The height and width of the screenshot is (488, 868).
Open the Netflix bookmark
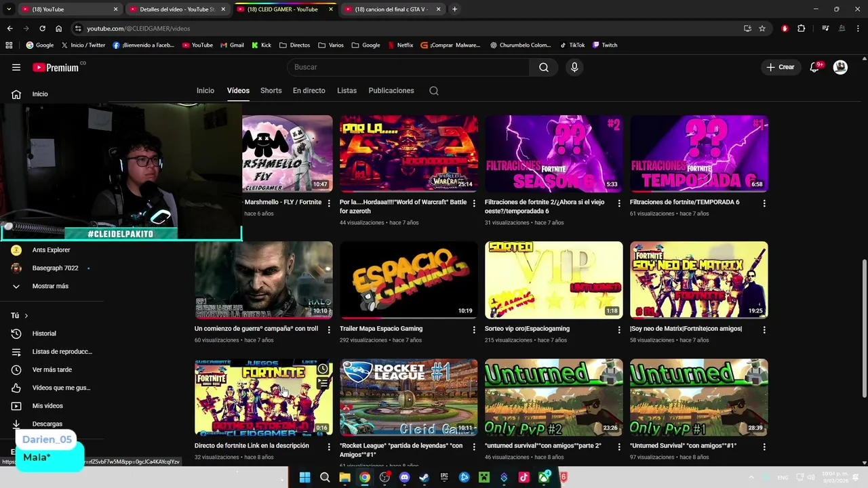400,45
